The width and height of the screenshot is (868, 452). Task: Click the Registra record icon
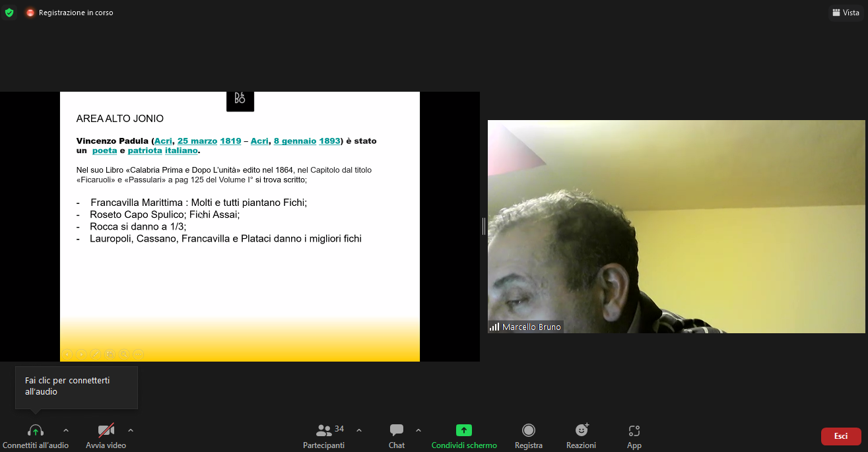pos(529,430)
